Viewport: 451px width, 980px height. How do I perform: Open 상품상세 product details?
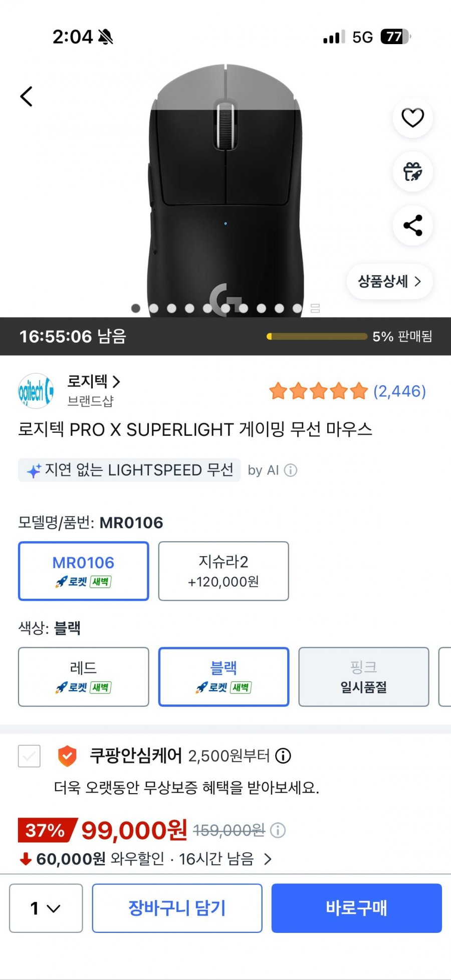click(x=389, y=282)
